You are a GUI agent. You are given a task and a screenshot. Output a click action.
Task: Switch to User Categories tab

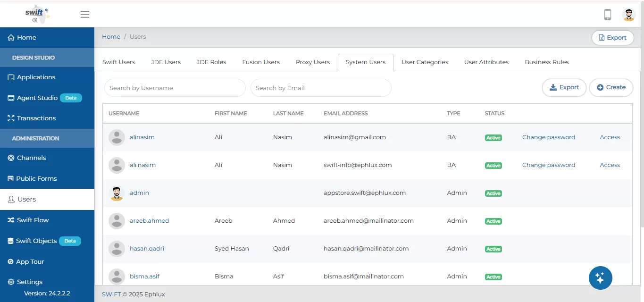[425, 62]
